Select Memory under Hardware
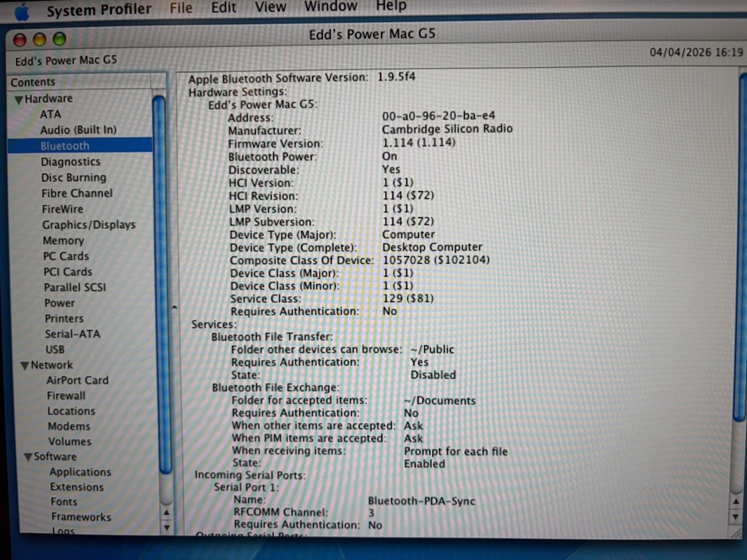The image size is (747, 560). click(63, 240)
